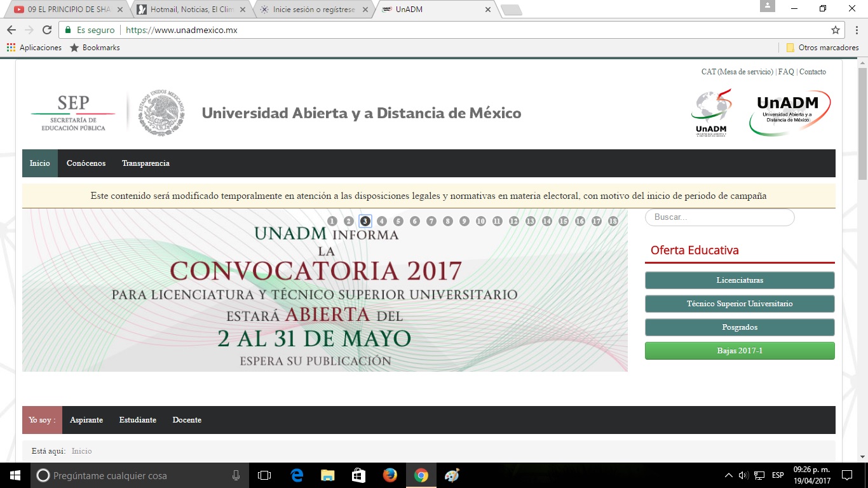
Task: Open Task View in the taskbar
Action: (x=264, y=475)
